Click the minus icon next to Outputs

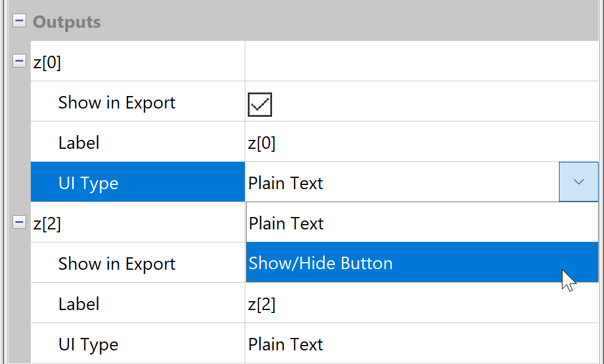[19, 20]
